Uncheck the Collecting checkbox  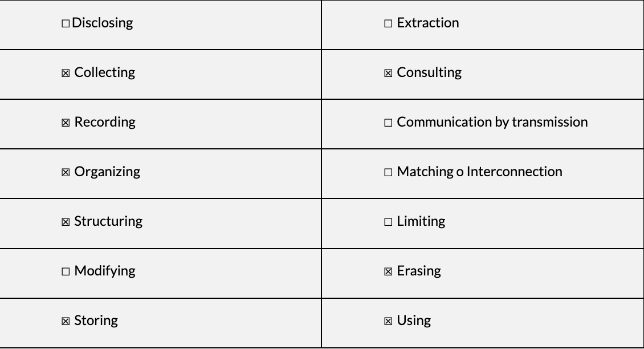66,73
